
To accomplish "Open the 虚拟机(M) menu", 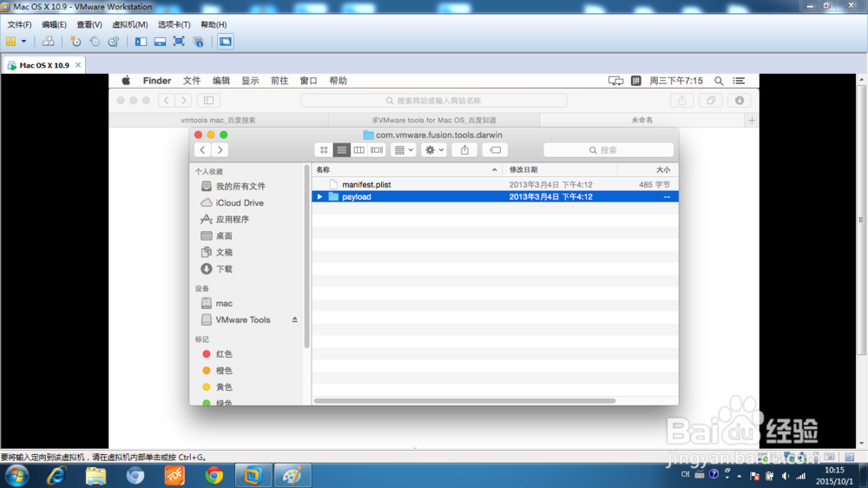I will [129, 24].
